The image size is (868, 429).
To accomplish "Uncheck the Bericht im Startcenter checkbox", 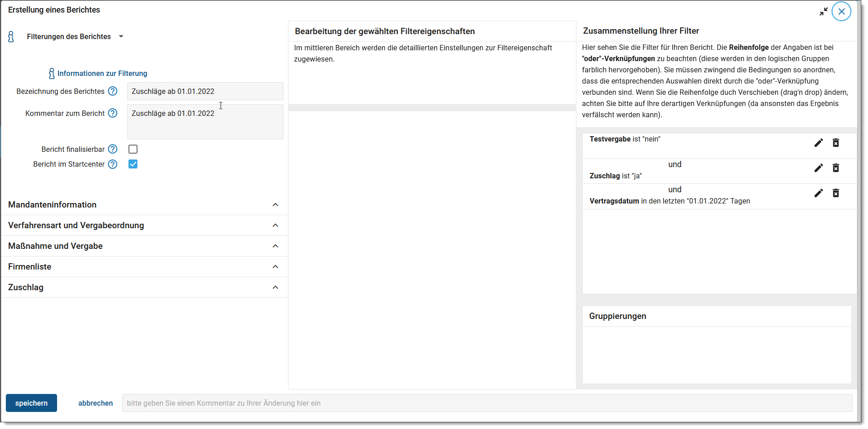I will coord(133,164).
